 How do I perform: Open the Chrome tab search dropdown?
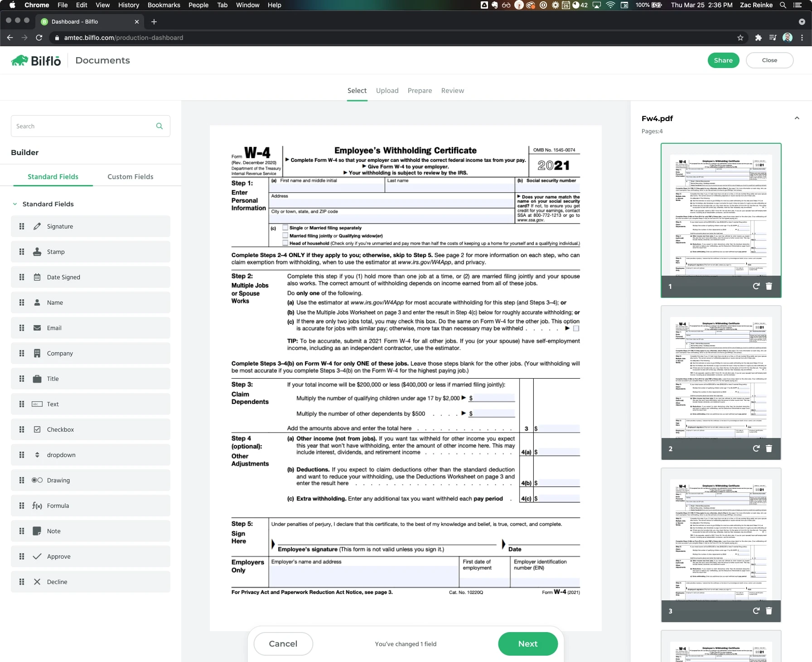[x=802, y=22]
